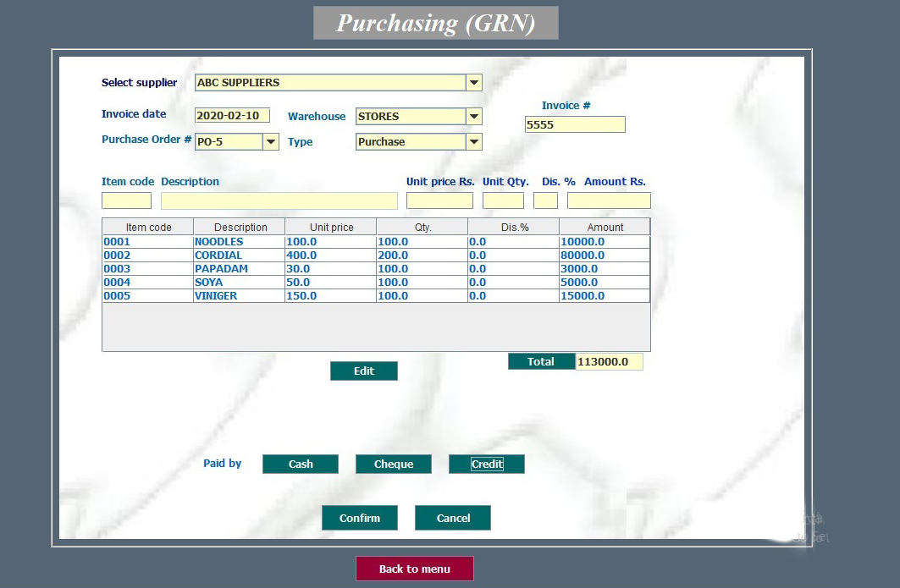Select the VINIGER row description cell
This screenshot has height=588, width=900.
[x=240, y=296]
